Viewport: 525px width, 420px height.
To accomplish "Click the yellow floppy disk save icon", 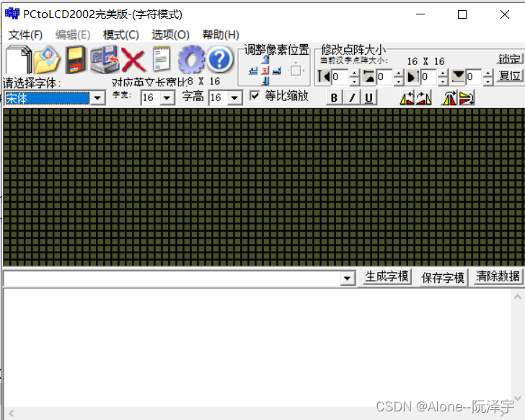I will [x=75, y=60].
